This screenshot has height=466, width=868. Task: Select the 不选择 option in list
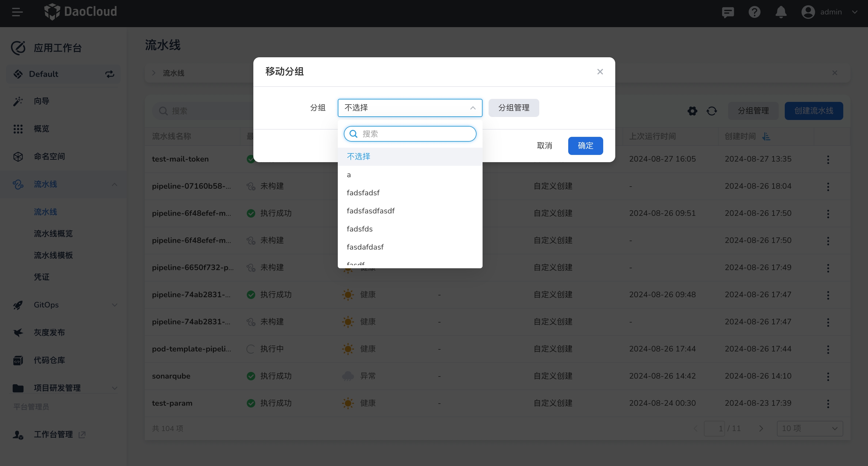point(359,156)
